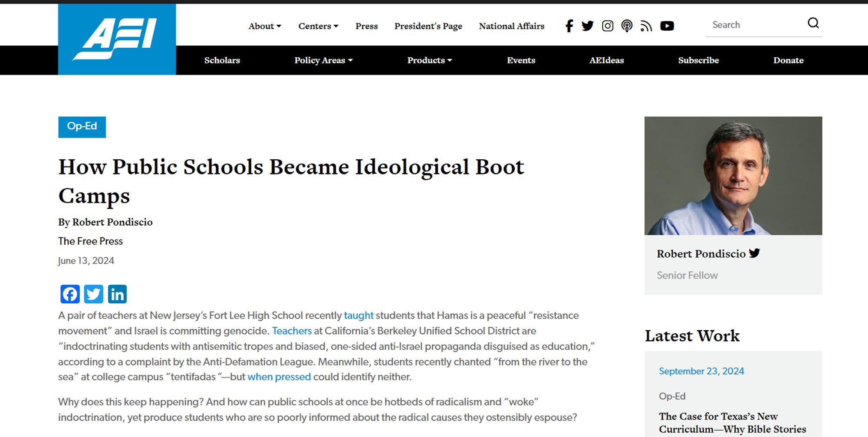The image size is (868, 437).
Task: Open the Events section
Action: pos(521,60)
